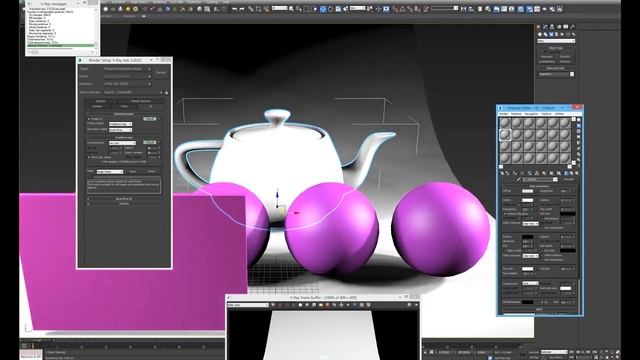640x360 pixels.
Task: Toggle Backlight icon beside material slots
Action: coord(579,126)
